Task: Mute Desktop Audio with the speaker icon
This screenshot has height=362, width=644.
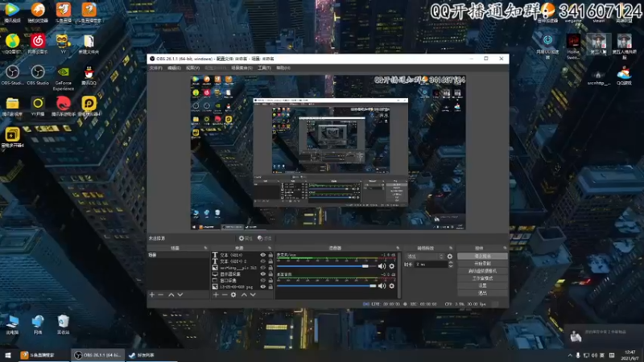Action: pos(382,286)
